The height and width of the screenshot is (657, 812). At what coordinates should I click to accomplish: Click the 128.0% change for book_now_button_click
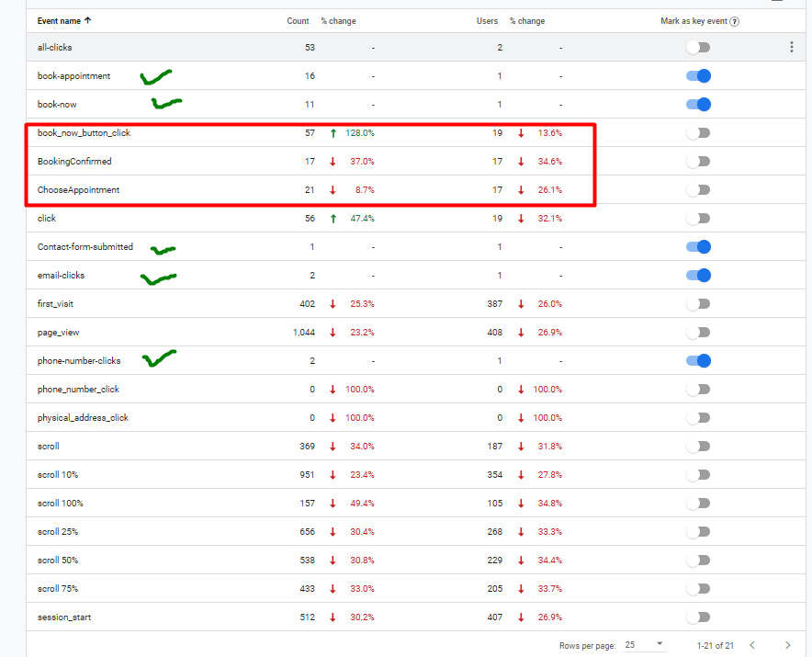(x=359, y=133)
